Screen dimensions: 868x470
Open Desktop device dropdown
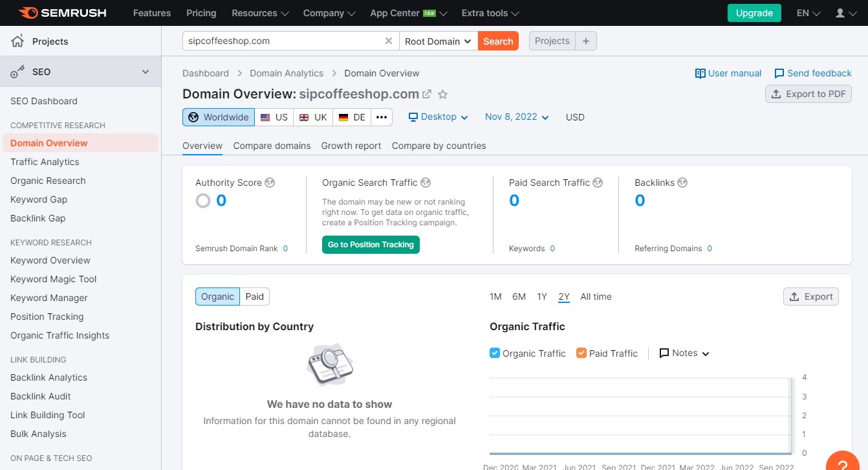tap(438, 117)
